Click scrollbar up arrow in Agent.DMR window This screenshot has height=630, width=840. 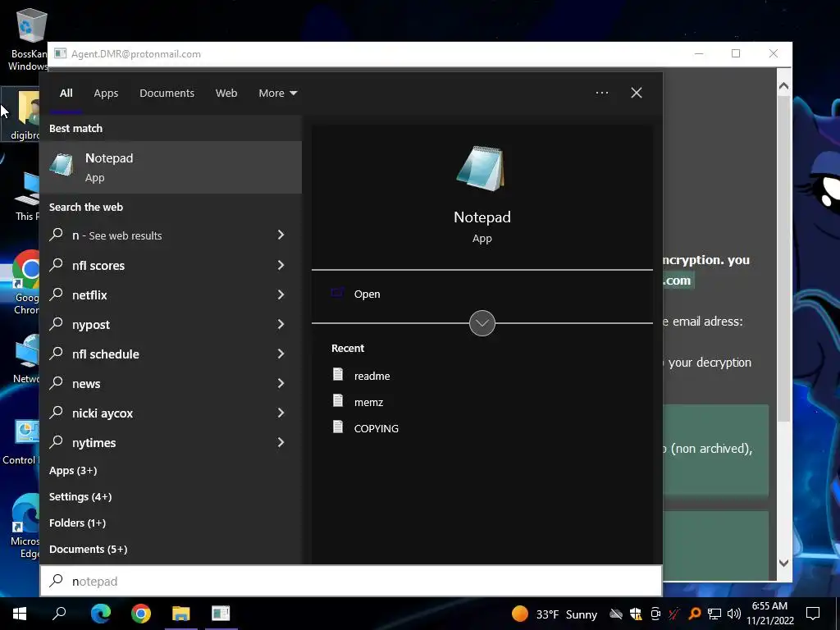(x=783, y=85)
